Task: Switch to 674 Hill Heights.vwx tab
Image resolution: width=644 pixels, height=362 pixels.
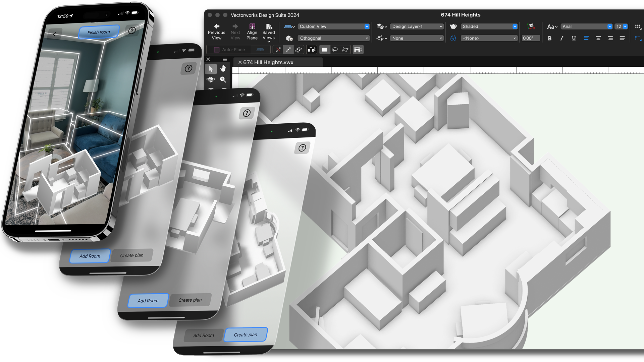Action: pyautogui.click(x=268, y=62)
